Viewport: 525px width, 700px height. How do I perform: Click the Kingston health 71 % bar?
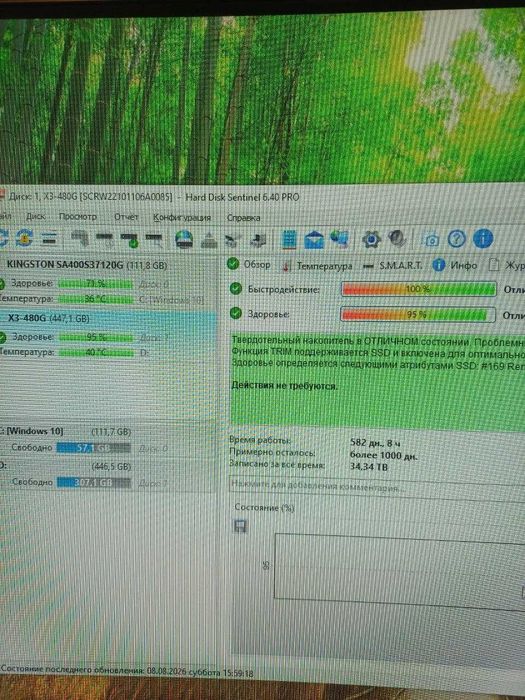96,283
